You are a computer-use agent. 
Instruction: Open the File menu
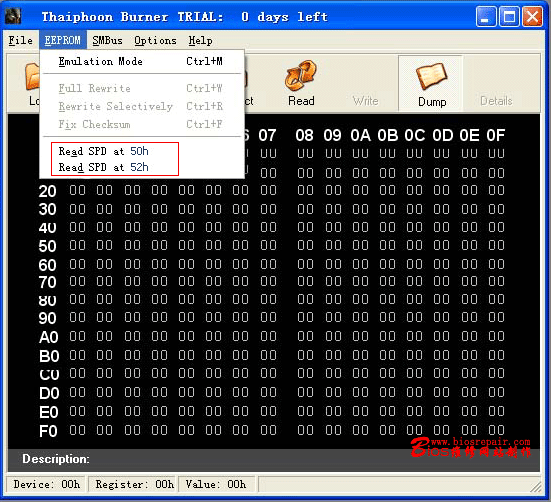tap(20, 40)
